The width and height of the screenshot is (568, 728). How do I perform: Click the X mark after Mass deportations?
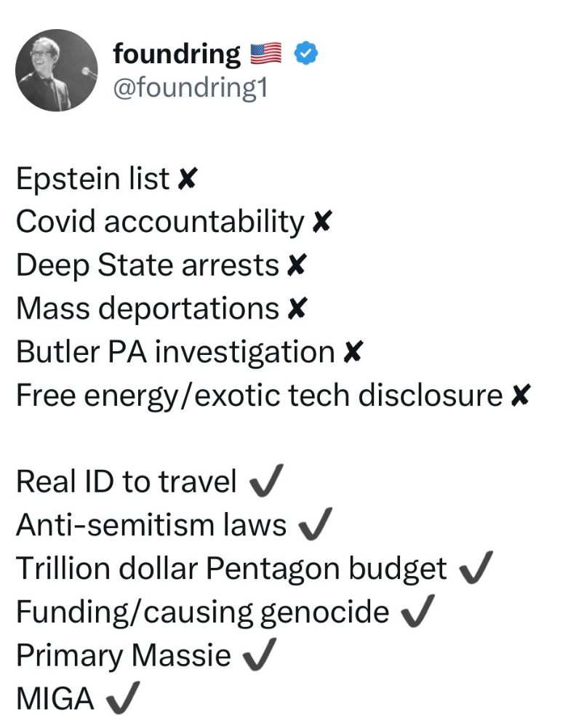click(295, 310)
